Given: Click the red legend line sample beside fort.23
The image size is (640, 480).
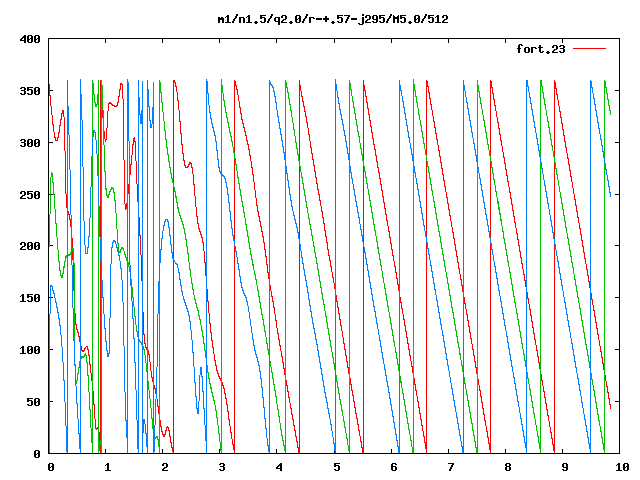Looking at the screenshot, I should 589,49.
